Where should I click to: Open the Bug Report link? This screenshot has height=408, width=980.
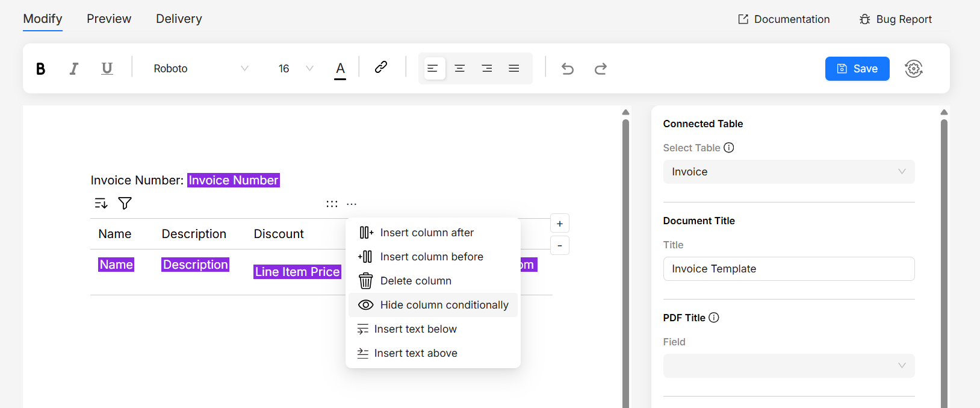click(x=896, y=19)
